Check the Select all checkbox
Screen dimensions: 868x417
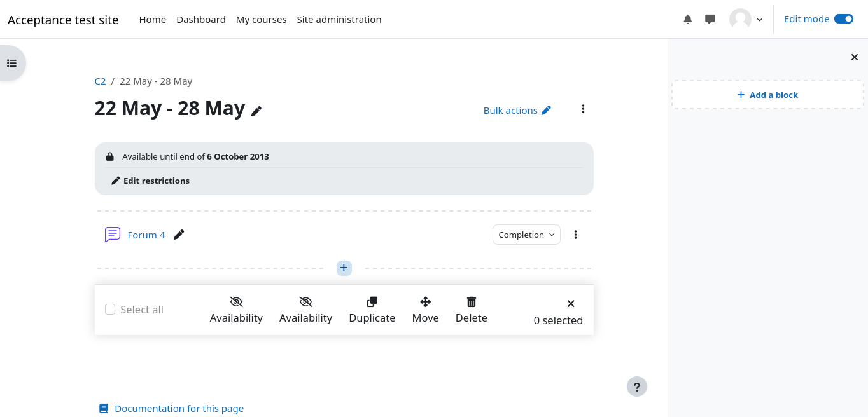pos(110,310)
